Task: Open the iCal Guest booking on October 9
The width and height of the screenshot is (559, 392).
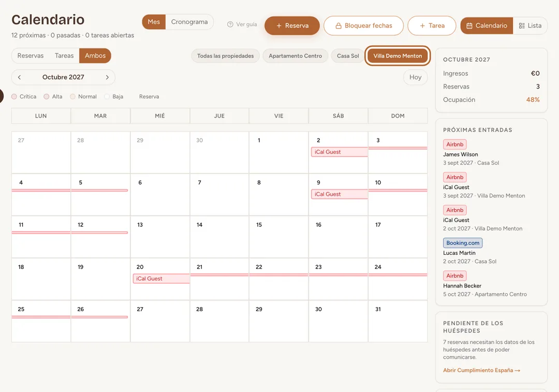Action: [x=340, y=194]
